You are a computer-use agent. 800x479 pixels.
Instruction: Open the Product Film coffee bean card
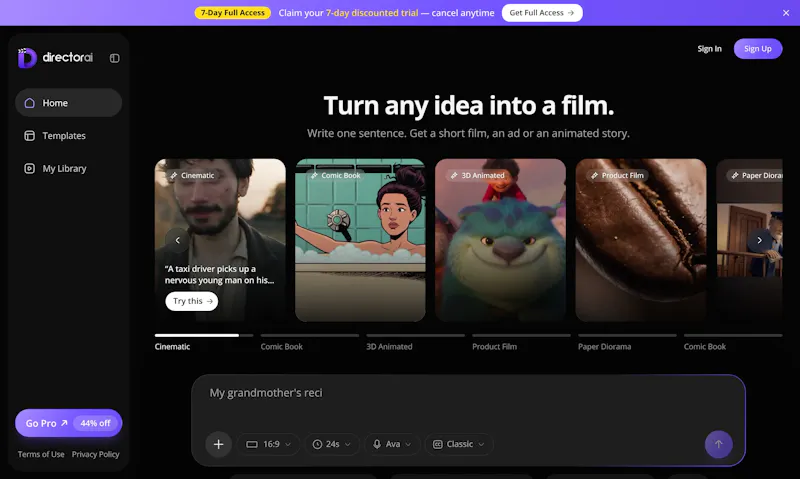coord(641,240)
